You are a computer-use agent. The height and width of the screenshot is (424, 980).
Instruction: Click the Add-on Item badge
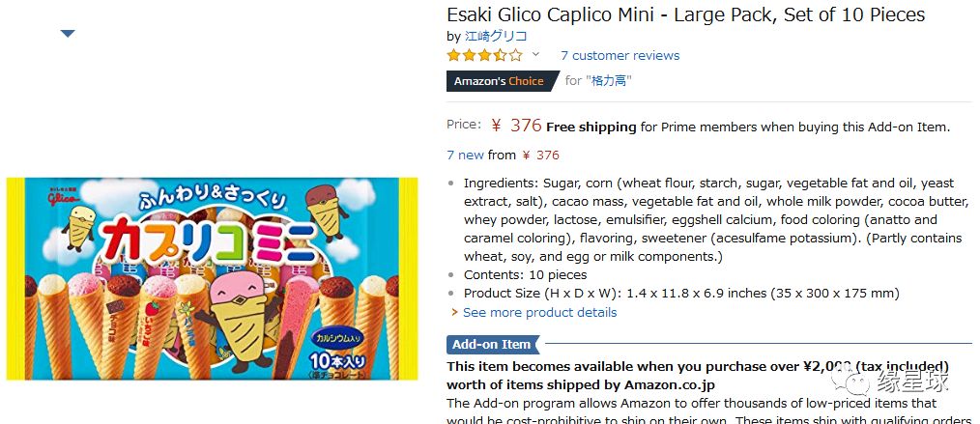tap(492, 344)
